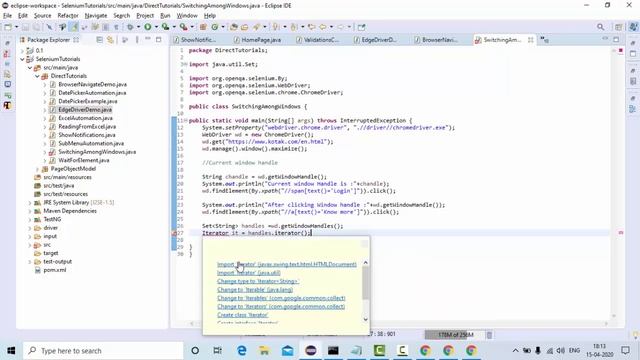Screen dimensions: 640x360
Task: Minimize the Package Explorer view
Action: 148,40
